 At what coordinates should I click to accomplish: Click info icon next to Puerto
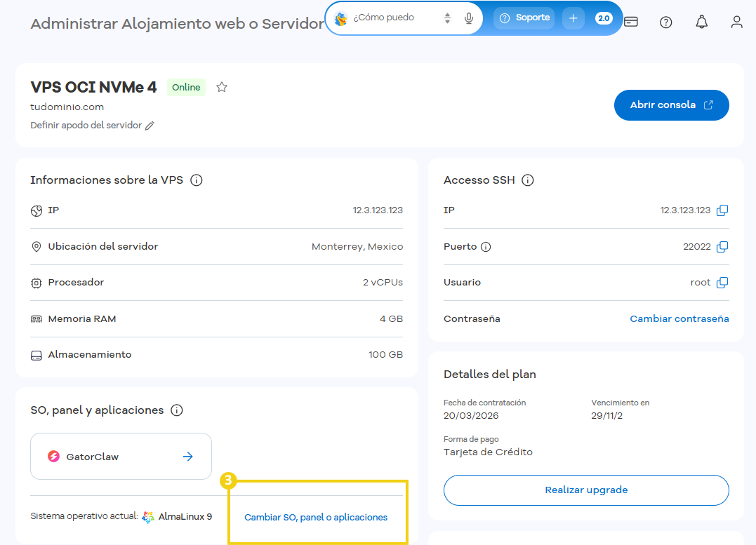coord(486,247)
